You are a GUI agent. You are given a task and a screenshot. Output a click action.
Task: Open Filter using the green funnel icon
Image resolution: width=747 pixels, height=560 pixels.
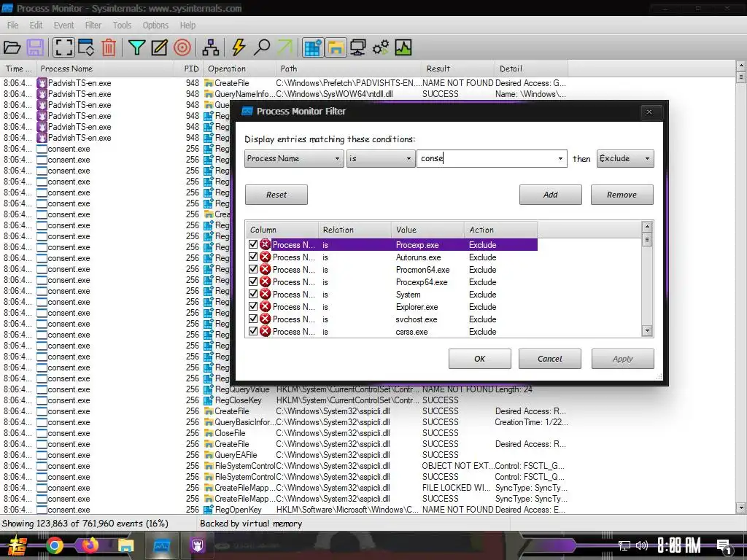[x=136, y=47]
